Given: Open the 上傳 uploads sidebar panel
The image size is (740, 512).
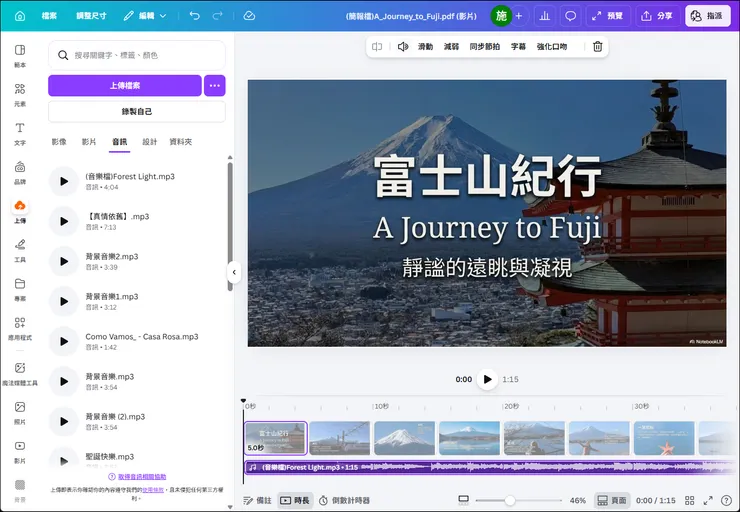Looking at the screenshot, I should (x=20, y=211).
